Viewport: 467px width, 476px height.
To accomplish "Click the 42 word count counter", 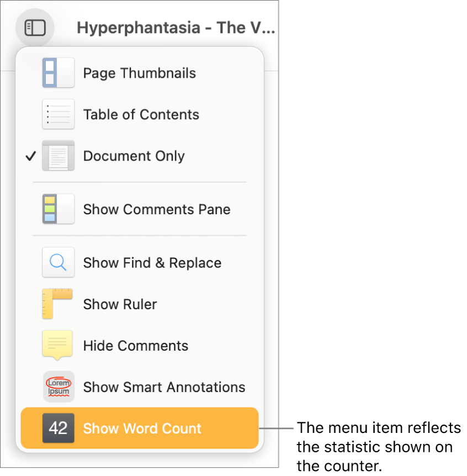I will tap(59, 428).
